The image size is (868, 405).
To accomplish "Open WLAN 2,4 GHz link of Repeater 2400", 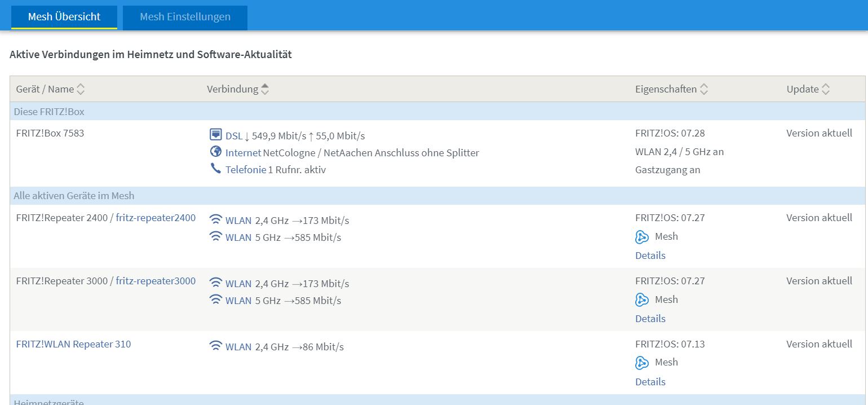I will (238, 221).
